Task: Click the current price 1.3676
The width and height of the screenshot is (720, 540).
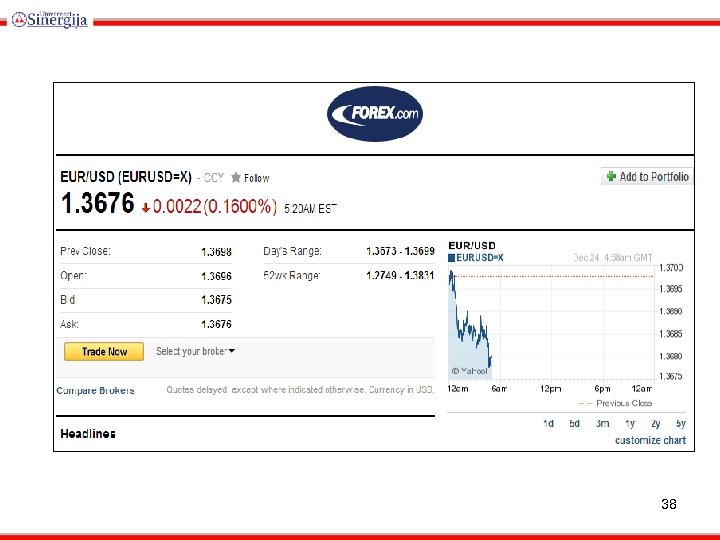Action: click(97, 203)
